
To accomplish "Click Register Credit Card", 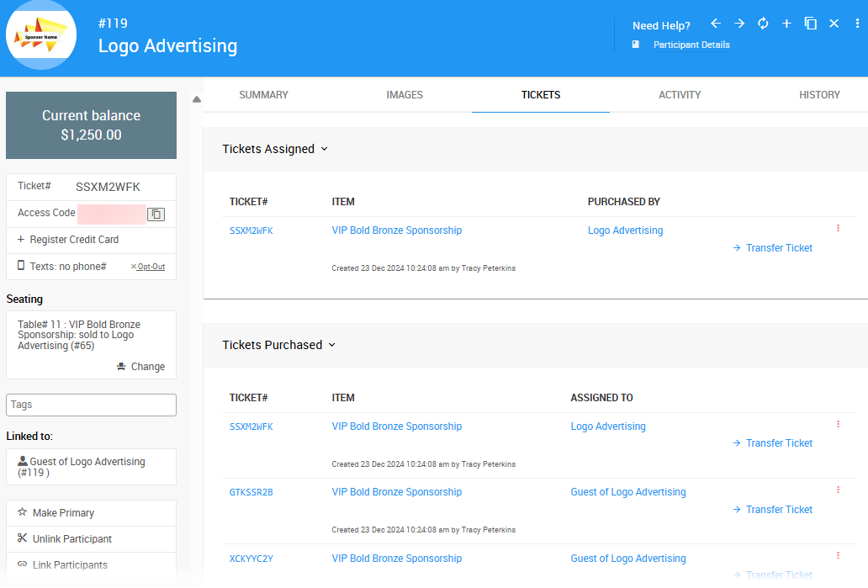I will 74,240.
